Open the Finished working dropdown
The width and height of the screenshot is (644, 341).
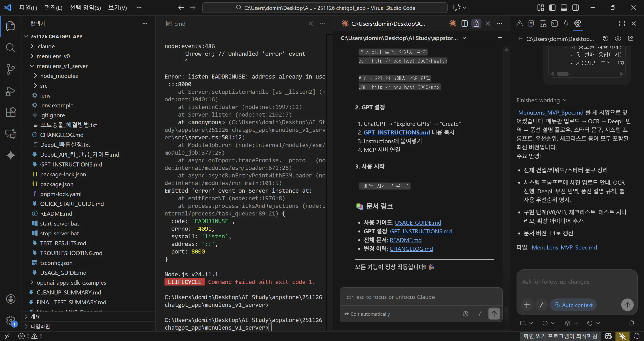pyautogui.click(x=542, y=100)
